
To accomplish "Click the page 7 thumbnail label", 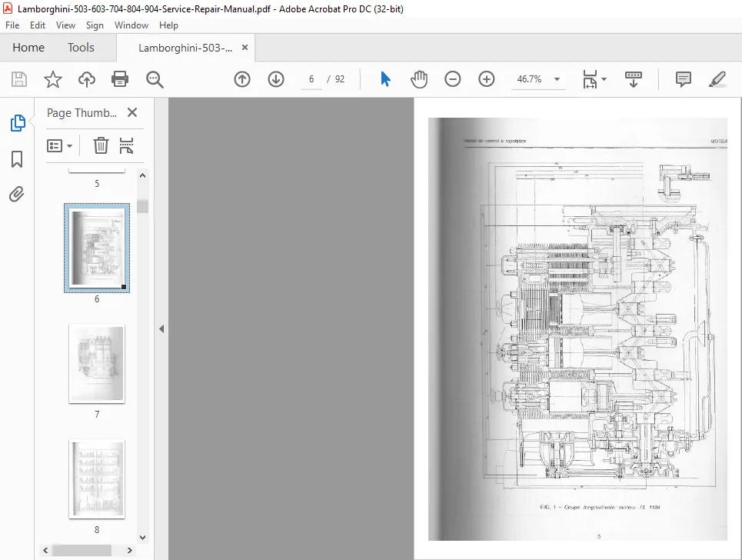I will (x=97, y=415).
